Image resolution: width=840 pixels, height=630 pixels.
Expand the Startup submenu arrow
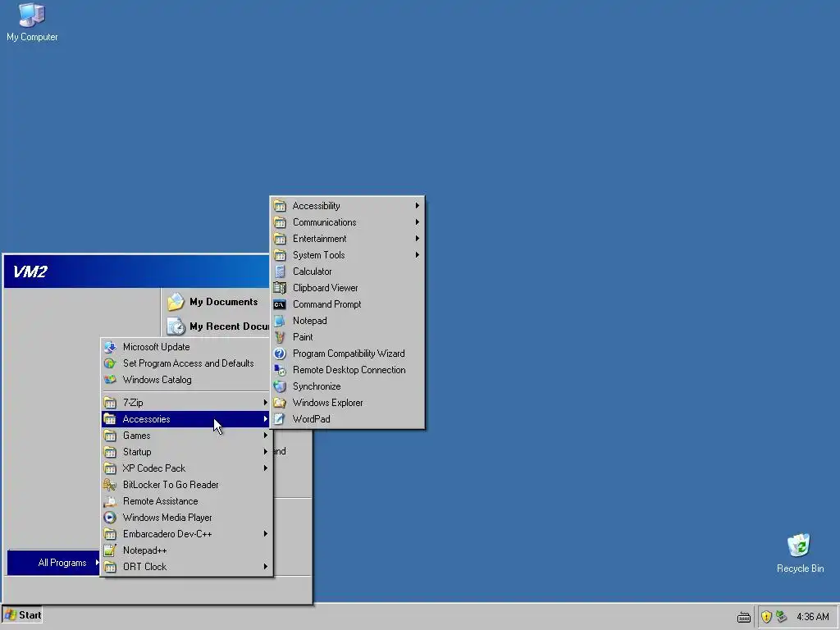click(265, 452)
